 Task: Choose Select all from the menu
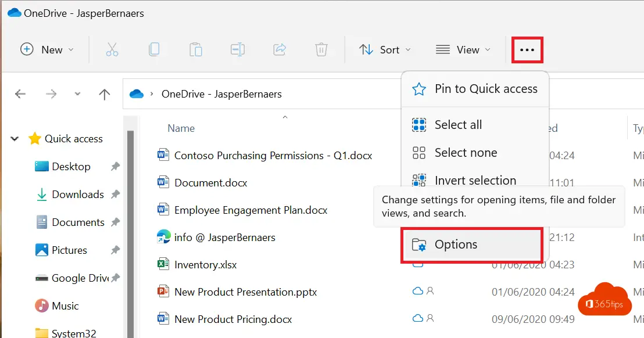pos(457,124)
